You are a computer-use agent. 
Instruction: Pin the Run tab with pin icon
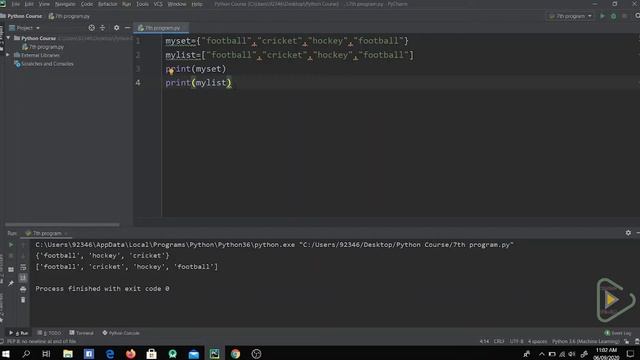tap(11, 283)
